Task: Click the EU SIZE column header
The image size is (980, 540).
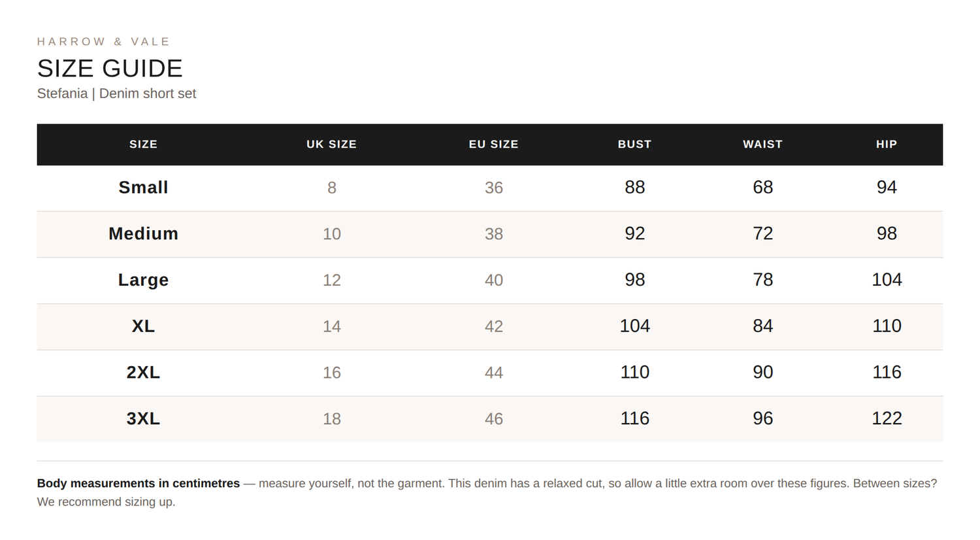Action: 493,144
